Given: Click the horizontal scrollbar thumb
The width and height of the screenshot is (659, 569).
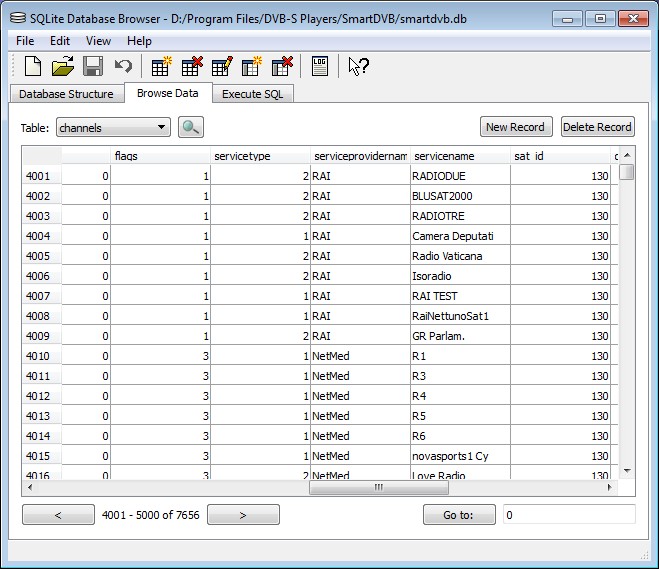Looking at the screenshot, I should pyautogui.click(x=379, y=487).
